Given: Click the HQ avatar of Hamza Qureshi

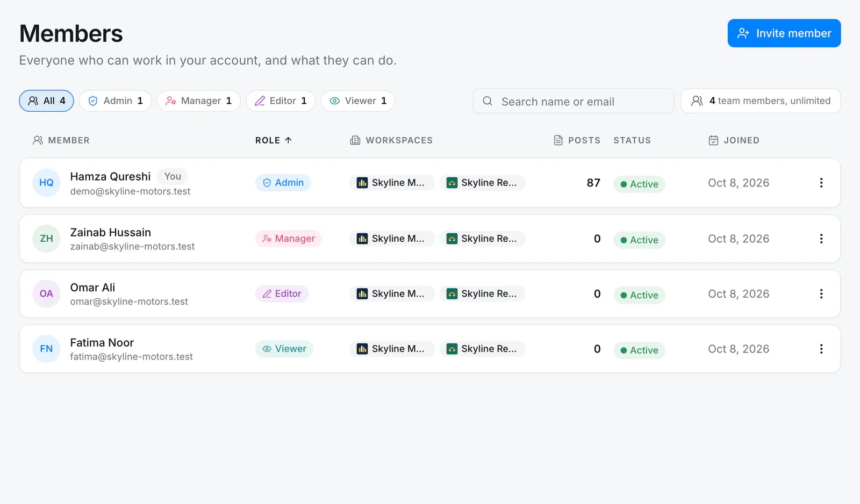Looking at the screenshot, I should [x=46, y=183].
